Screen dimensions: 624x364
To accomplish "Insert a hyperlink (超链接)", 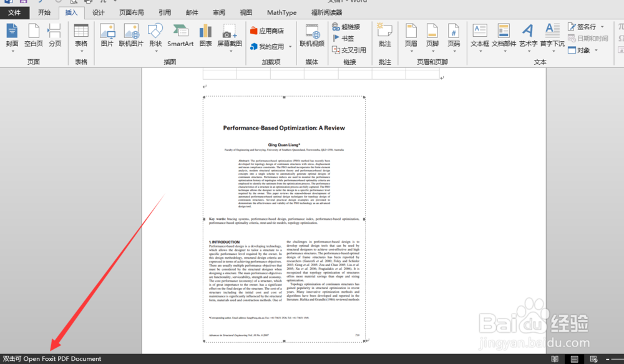I will 346,27.
